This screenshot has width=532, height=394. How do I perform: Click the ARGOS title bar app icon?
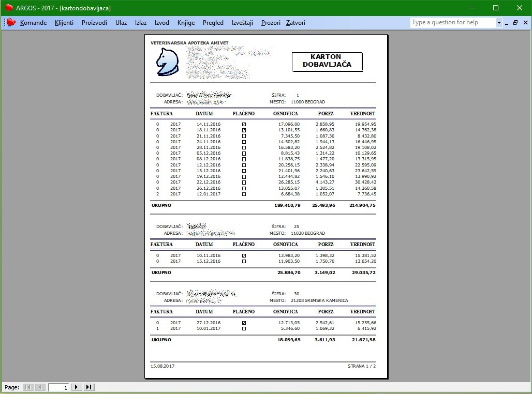[x=9, y=7]
